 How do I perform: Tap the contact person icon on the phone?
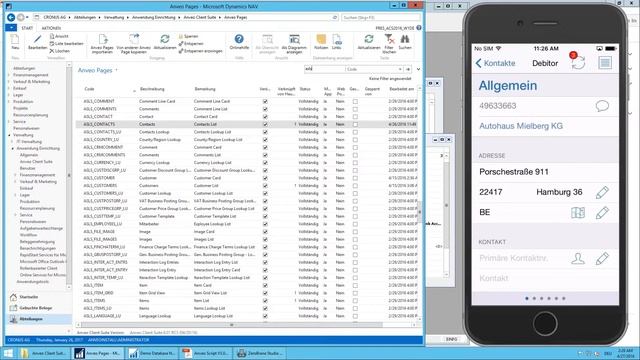tap(578, 258)
